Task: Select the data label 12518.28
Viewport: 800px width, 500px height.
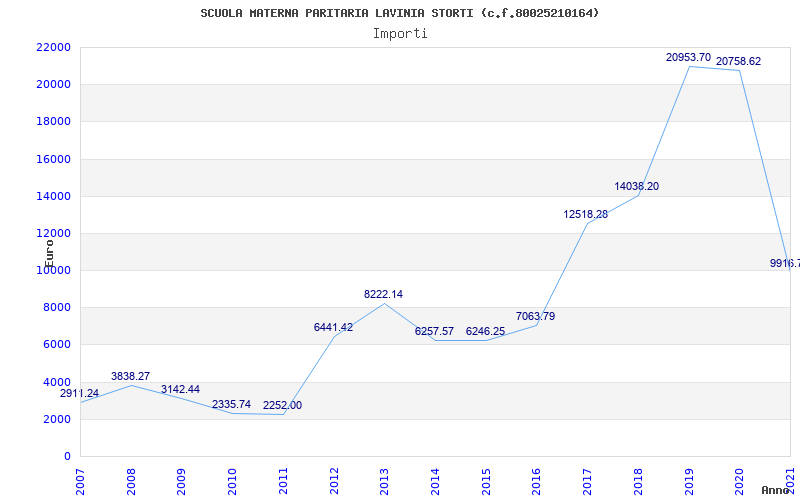Action: [x=586, y=214]
